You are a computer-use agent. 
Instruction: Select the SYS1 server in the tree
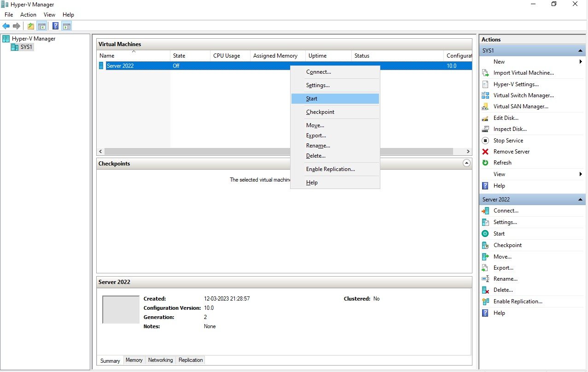pos(23,47)
